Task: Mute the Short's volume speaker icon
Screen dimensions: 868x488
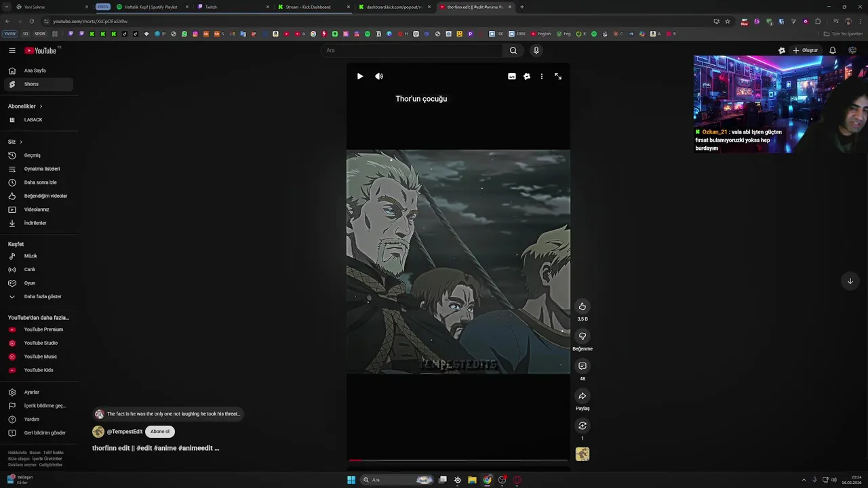Action: pos(379,77)
